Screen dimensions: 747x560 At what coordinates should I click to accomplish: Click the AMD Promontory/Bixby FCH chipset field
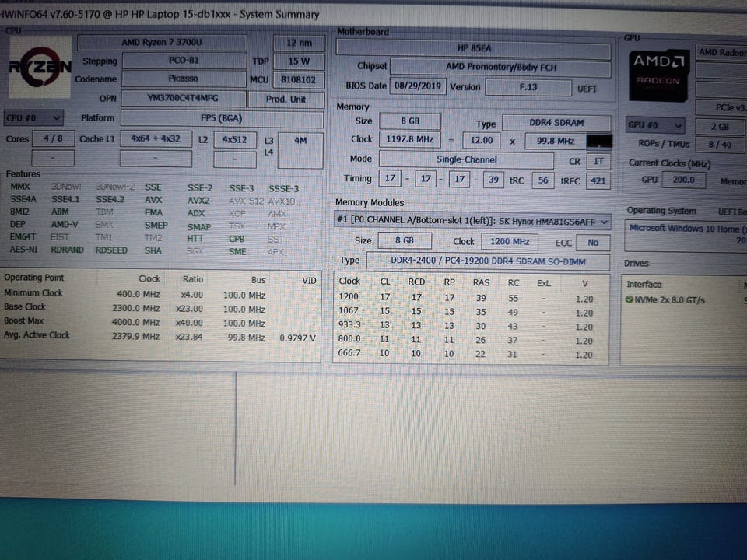(x=500, y=67)
